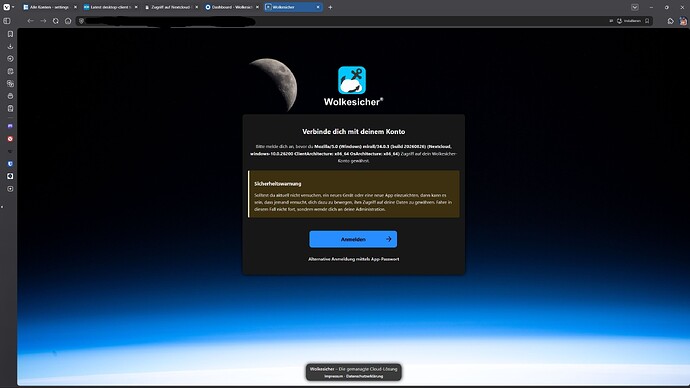This screenshot has width=690, height=388.
Task: Expand the tab list dropdown
Action: [x=635, y=7]
